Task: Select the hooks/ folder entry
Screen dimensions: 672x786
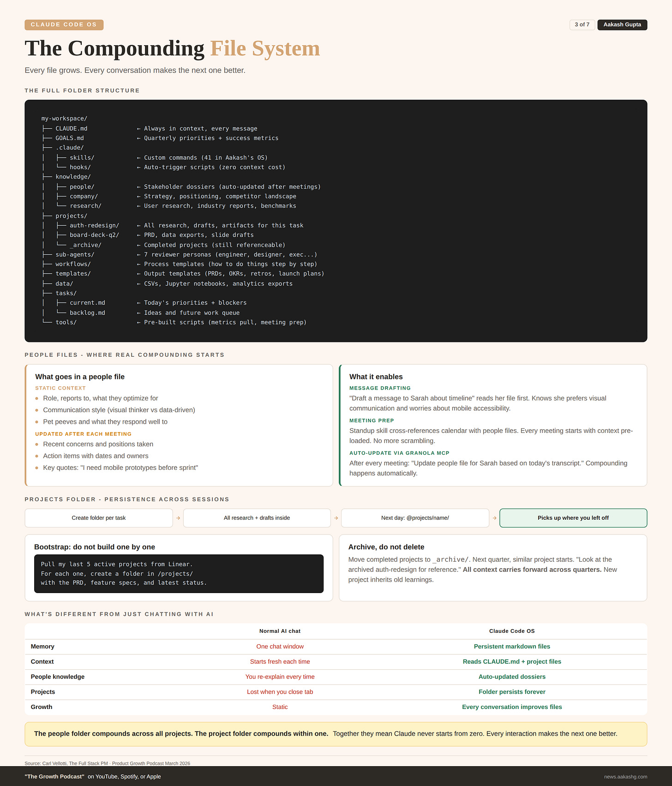Action: click(80, 167)
